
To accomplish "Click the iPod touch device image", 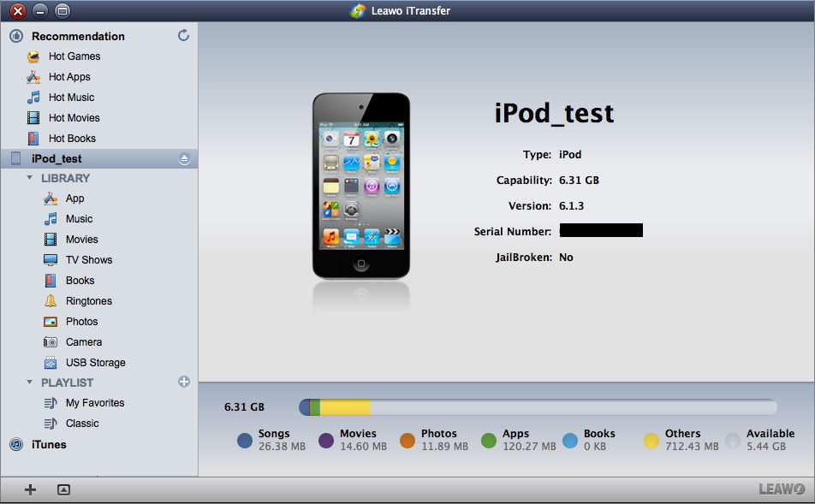I will point(361,186).
